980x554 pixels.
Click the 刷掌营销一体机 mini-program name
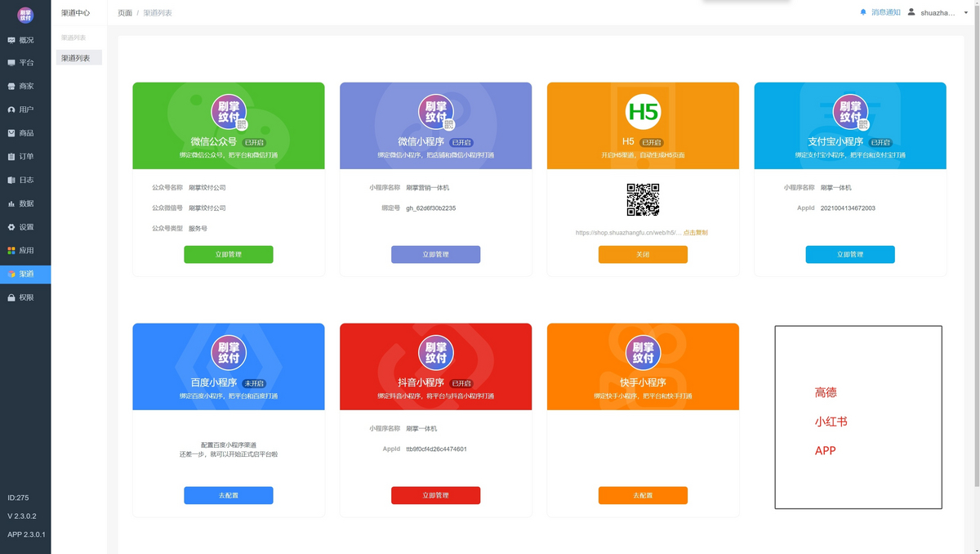click(x=428, y=188)
